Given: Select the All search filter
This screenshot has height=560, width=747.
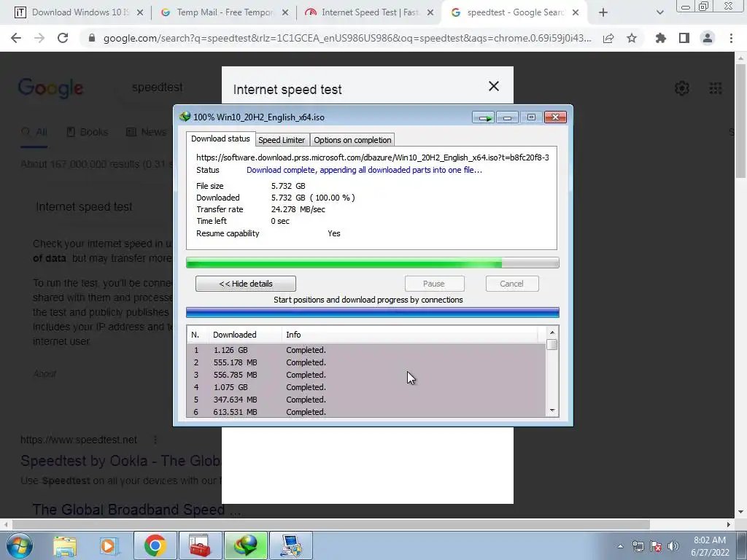Looking at the screenshot, I should tap(34, 132).
